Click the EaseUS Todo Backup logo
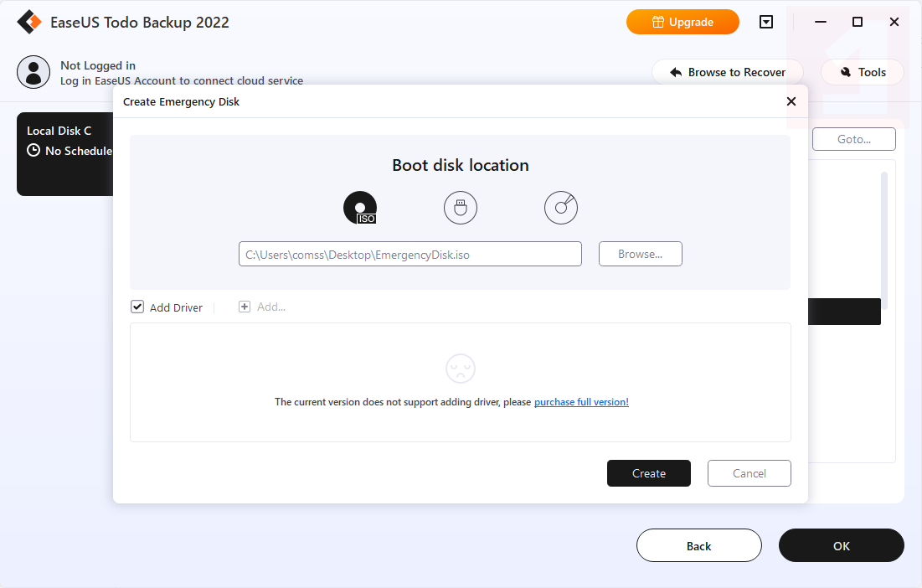The image size is (922, 588). [28, 23]
